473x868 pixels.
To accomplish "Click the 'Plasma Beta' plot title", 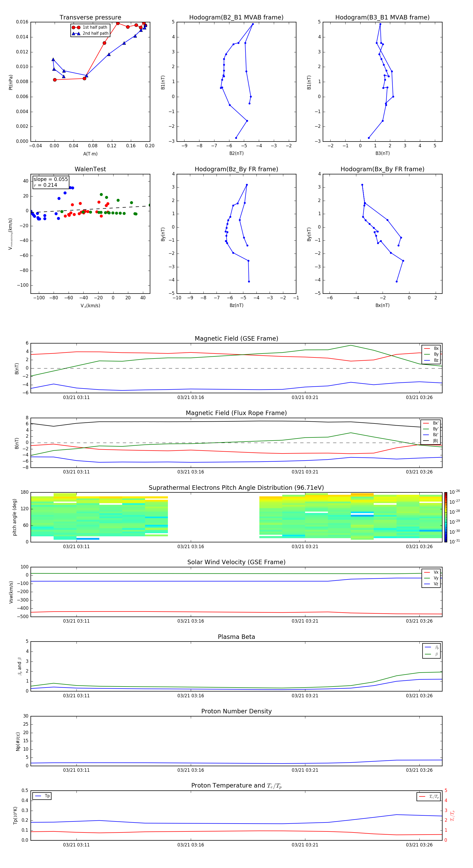I will pos(236,637).
